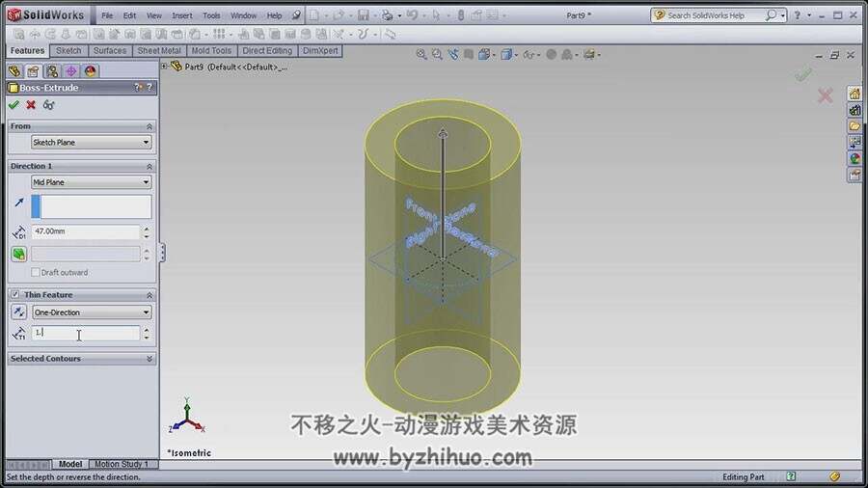Switch to the Mold Tools tab
Screen dimensions: 868x488
tap(211, 50)
